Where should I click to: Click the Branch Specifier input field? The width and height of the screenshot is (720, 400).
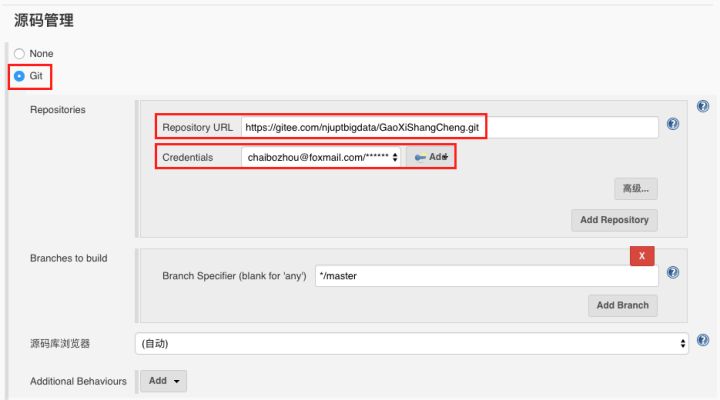[x=487, y=276]
